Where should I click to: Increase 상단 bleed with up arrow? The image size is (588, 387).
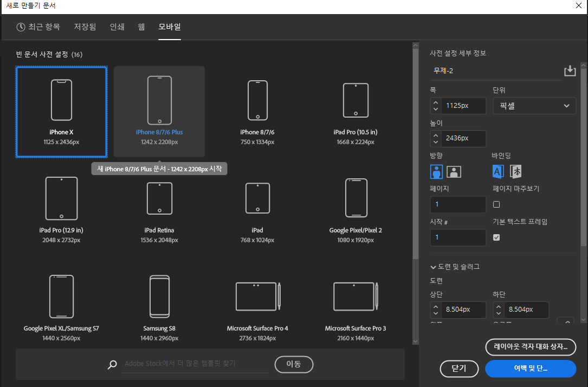[436, 306]
